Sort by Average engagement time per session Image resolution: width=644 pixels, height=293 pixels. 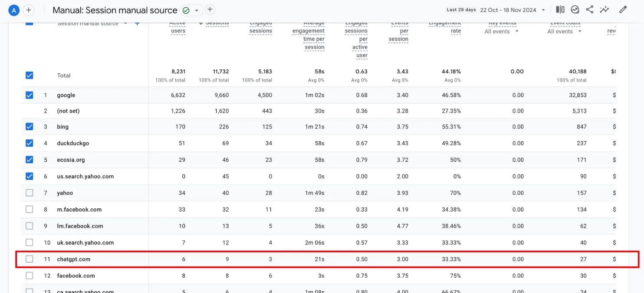[x=309, y=35]
